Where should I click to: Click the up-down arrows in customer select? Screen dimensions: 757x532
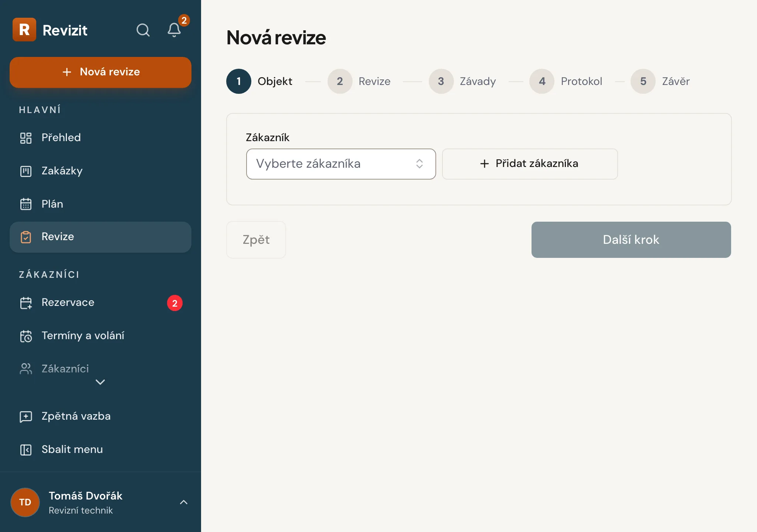[x=420, y=164]
